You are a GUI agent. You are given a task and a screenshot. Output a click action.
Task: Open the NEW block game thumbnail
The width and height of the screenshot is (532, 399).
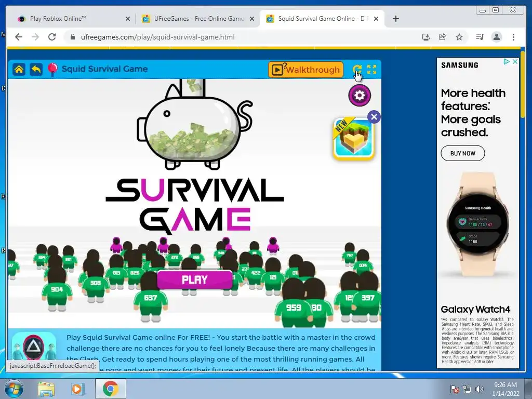353,139
